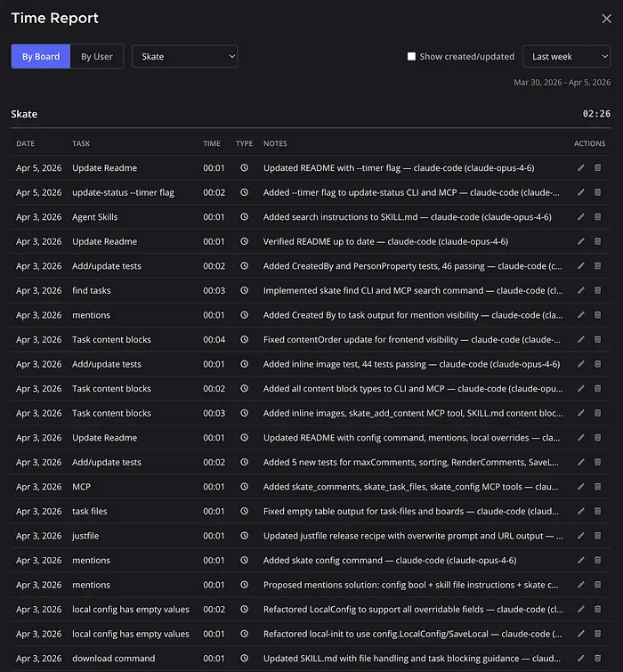The height and width of the screenshot is (672, 623).
Task: Open the Task content blocks 00:04 row
Action: click(x=111, y=340)
